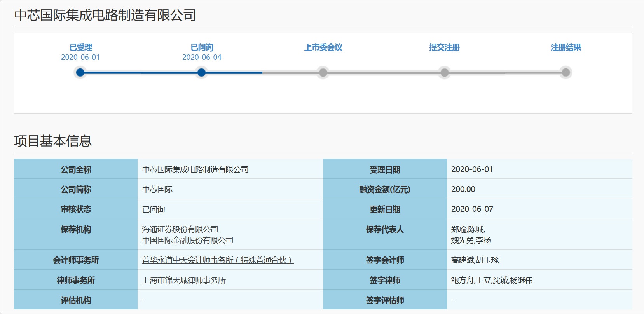This screenshot has width=644, height=314.
Task: Open the 上海市锦天城律师事务所 law firm link
Action: point(184,281)
